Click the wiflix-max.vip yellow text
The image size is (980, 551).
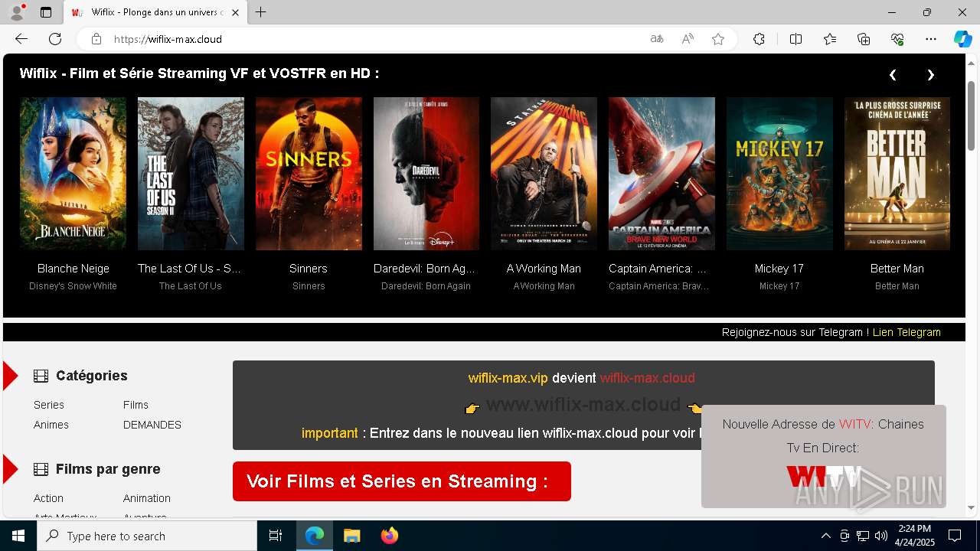(508, 378)
